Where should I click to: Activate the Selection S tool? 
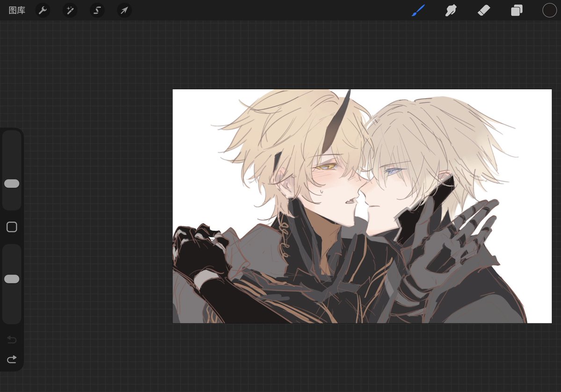click(x=97, y=10)
